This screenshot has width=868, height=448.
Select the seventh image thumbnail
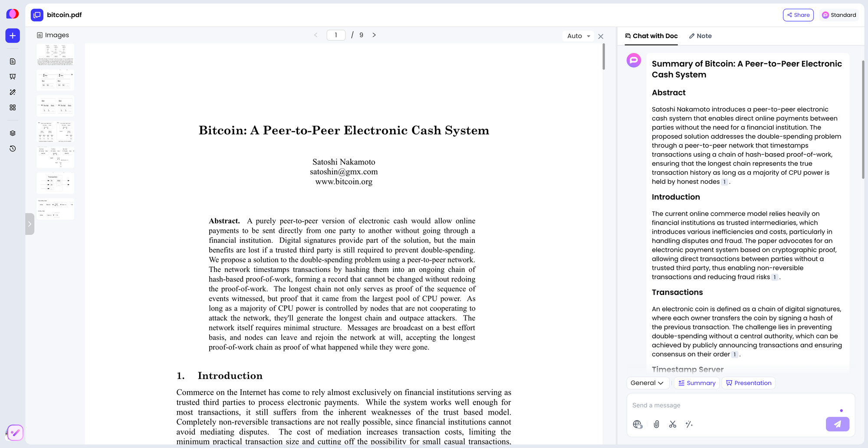tap(56, 209)
